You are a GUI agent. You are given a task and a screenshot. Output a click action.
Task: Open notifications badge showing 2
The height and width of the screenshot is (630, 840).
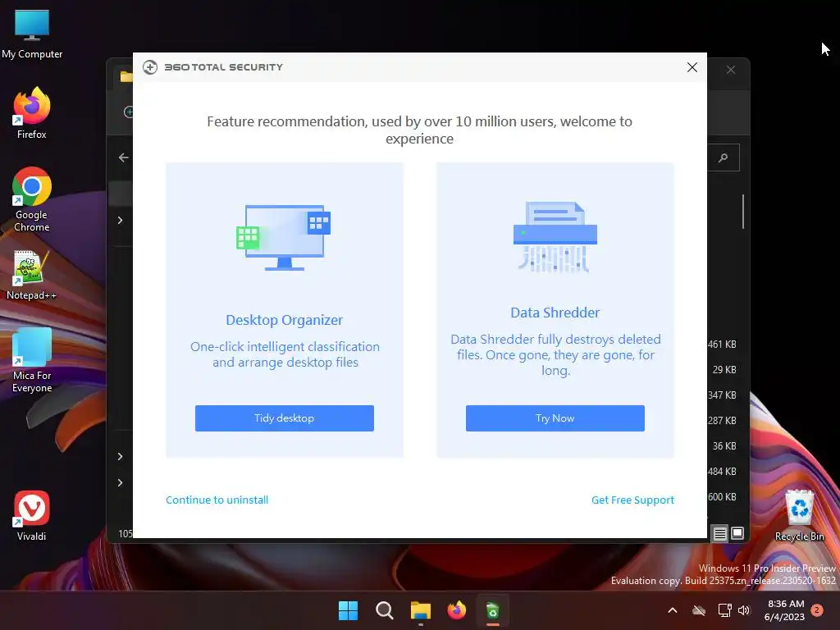tap(817, 609)
